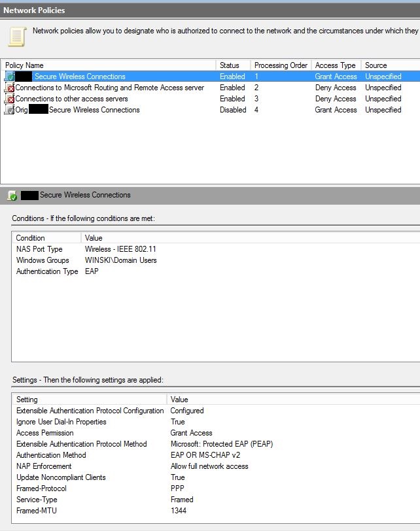Select the first Secure Wireless Connections policy row
Image resolution: width=420 pixels, height=531 pixels.
point(211,77)
